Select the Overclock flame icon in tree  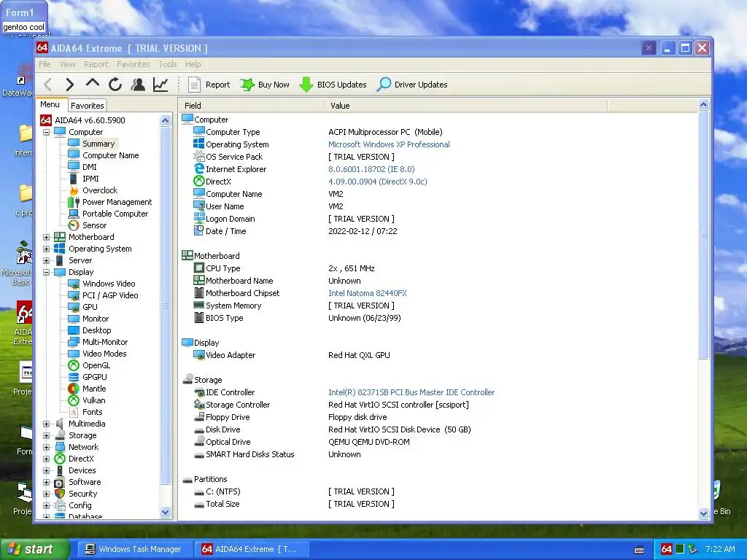(74, 190)
